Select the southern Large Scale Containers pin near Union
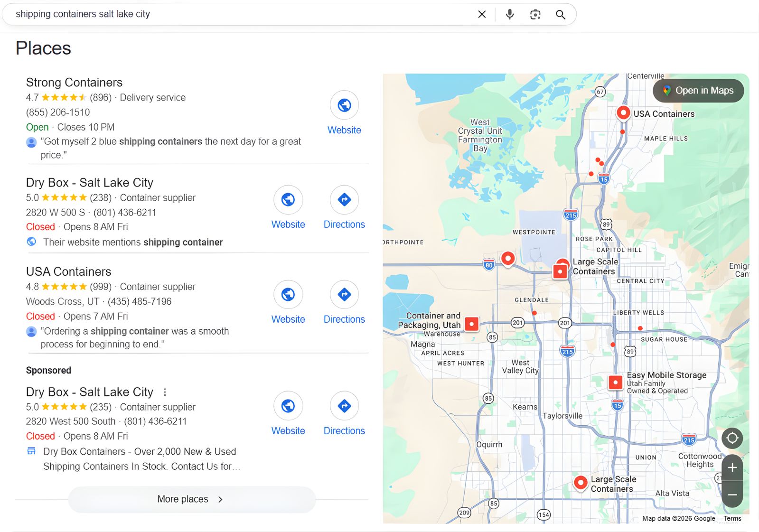 tap(581, 483)
